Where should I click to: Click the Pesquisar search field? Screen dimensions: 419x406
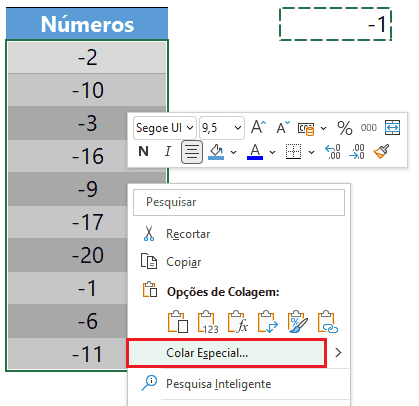(239, 202)
